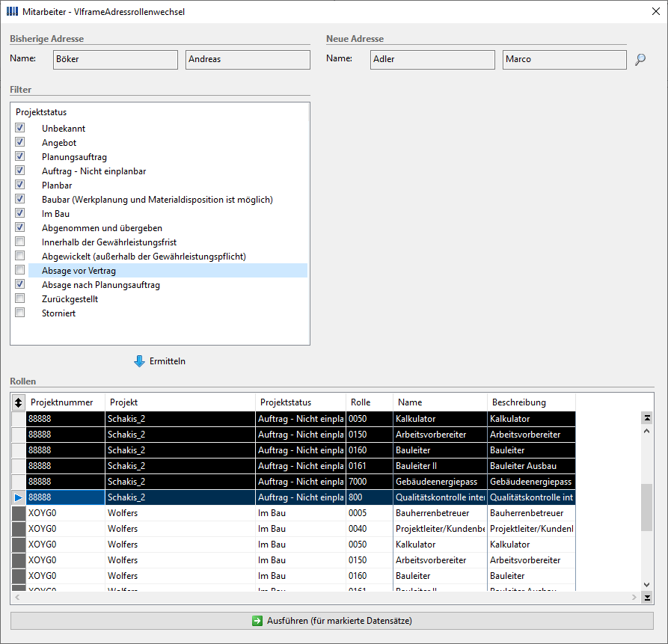Jump to first record with top scroll icon
Screen dimensions: 668x644
(x=647, y=418)
